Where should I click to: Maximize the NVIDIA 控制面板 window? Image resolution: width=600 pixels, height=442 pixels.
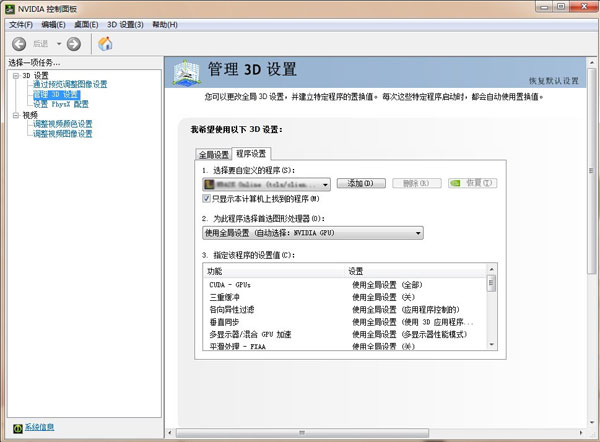561,7
